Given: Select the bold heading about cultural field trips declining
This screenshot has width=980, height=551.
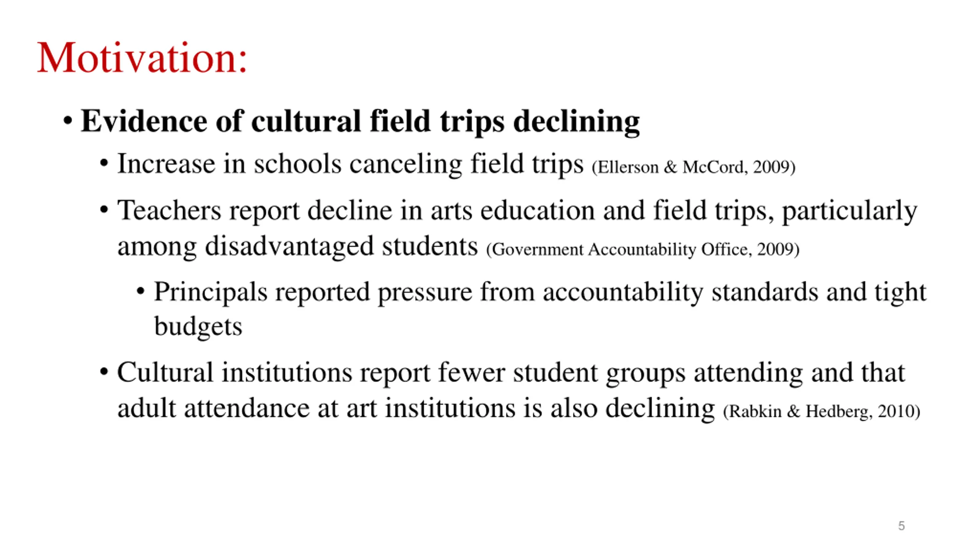Looking at the screenshot, I should click(x=360, y=122).
